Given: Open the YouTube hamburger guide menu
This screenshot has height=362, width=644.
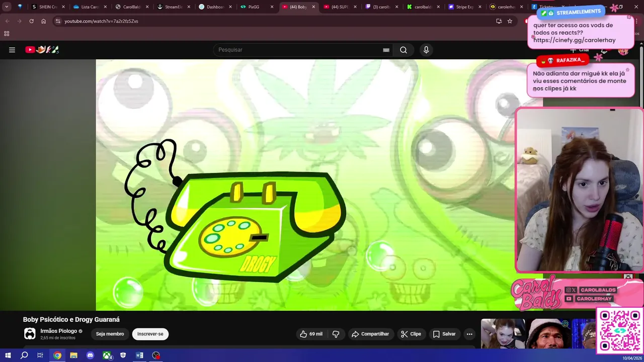Looking at the screenshot, I should (x=12, y=50).
